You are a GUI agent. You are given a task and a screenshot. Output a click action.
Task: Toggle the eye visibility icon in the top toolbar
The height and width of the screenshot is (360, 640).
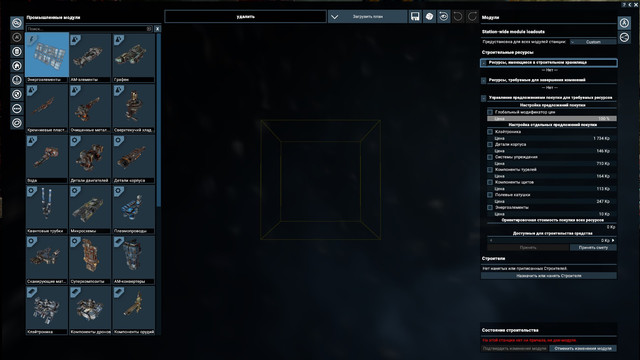(x=444, y=16)
